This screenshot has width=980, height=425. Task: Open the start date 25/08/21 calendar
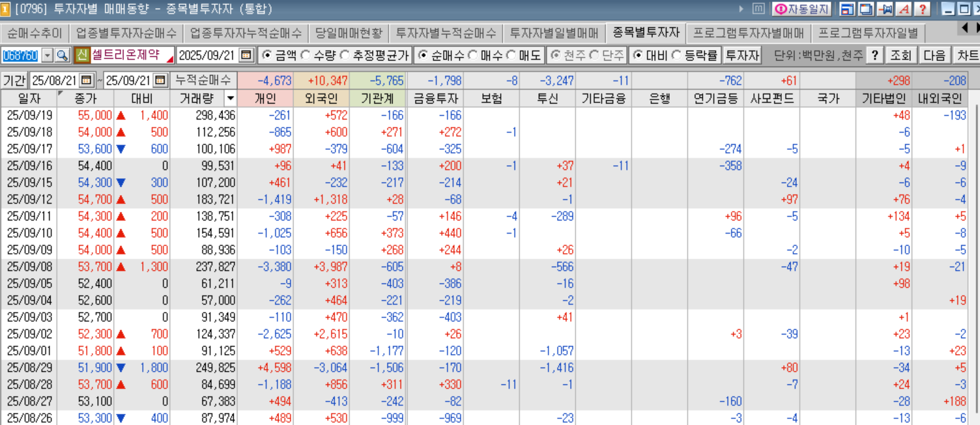tap(87, 80)
